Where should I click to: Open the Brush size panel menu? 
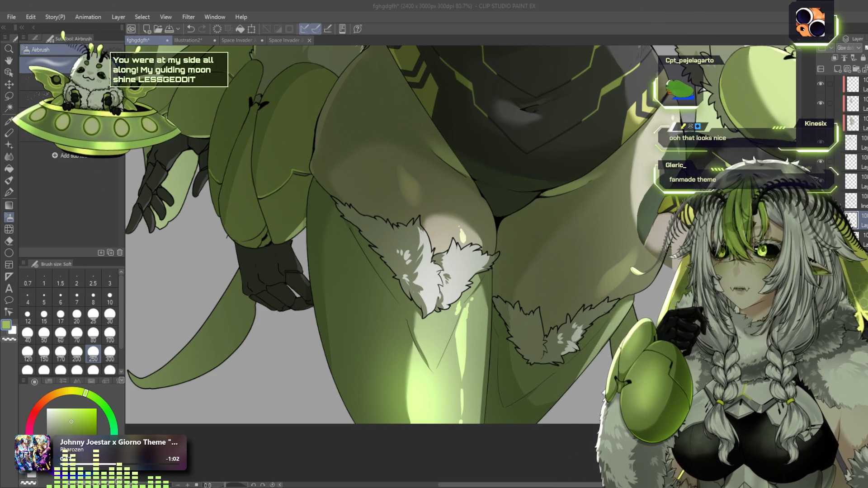pyautogui.click(x=24, y=263)
